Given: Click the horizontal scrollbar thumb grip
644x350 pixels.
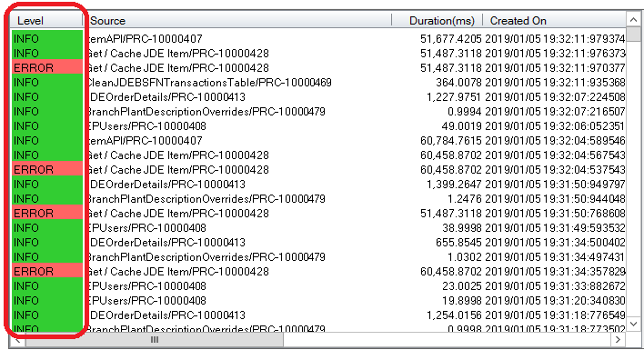Looking at the screenshot, I should [155, 340].
